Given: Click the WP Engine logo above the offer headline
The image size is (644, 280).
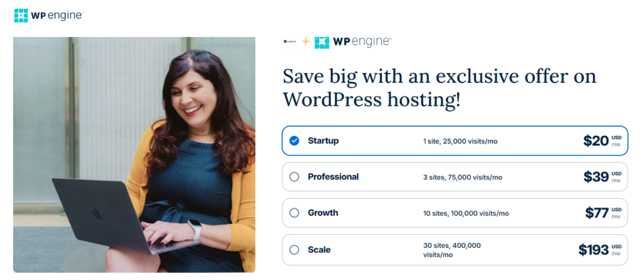Looking at the screenshot, I should click(x=352, y=42).
